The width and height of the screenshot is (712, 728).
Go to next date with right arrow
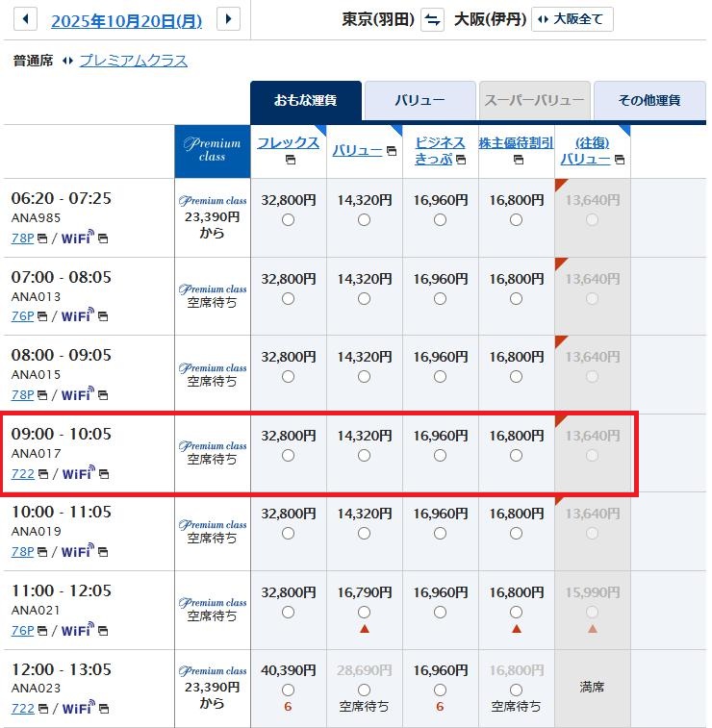[228, 18]
